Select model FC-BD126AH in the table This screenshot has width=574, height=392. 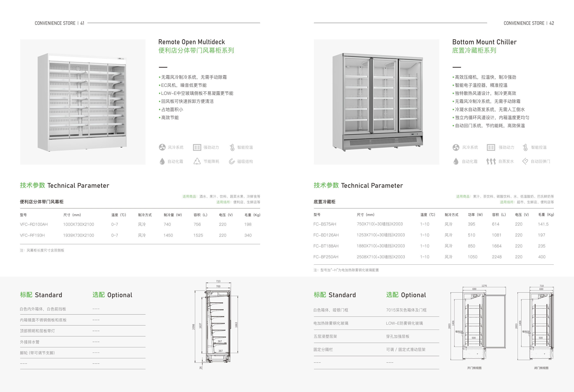(326, 235)
